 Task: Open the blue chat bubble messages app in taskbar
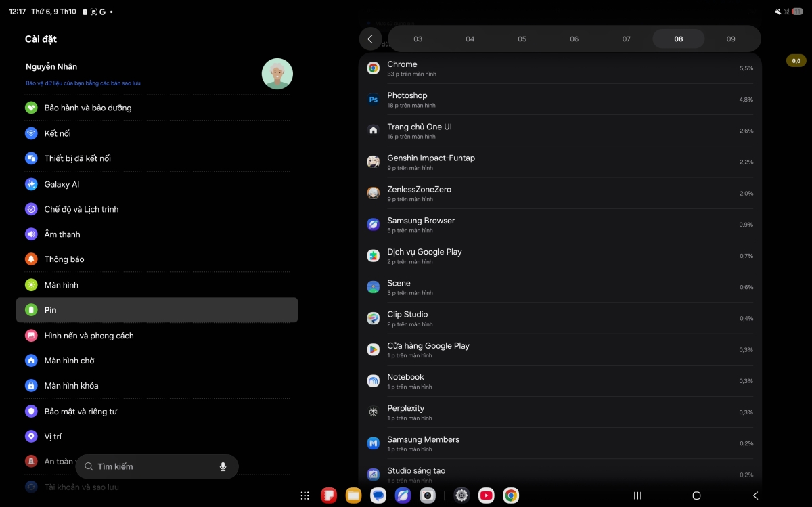(x=378, y=496)
